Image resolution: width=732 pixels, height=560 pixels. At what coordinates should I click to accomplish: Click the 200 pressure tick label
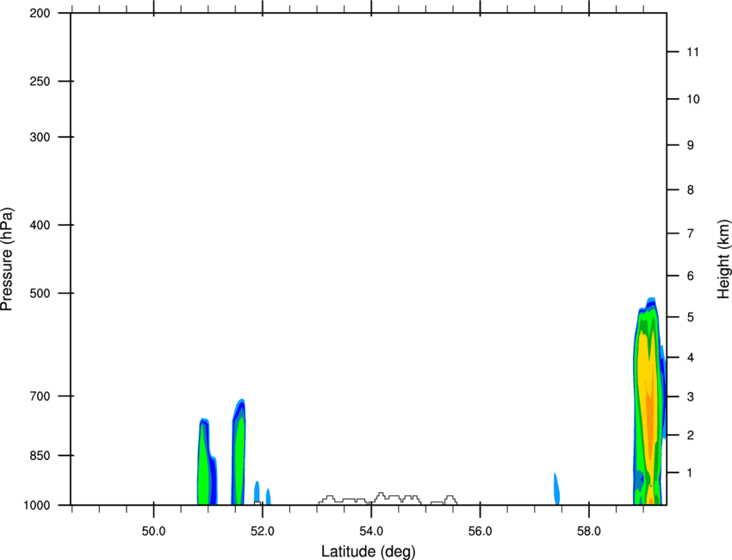[x=40, y=13]
